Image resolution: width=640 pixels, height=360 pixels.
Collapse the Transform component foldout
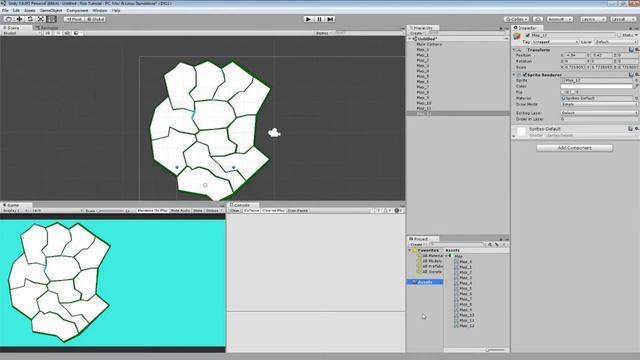[x=514, y=50]
